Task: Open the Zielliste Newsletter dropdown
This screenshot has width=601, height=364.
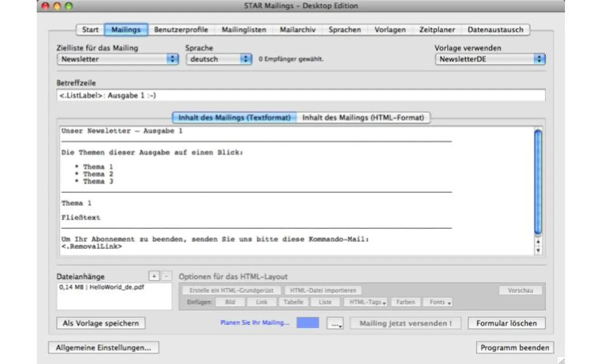Action: (x=118, y=59)
